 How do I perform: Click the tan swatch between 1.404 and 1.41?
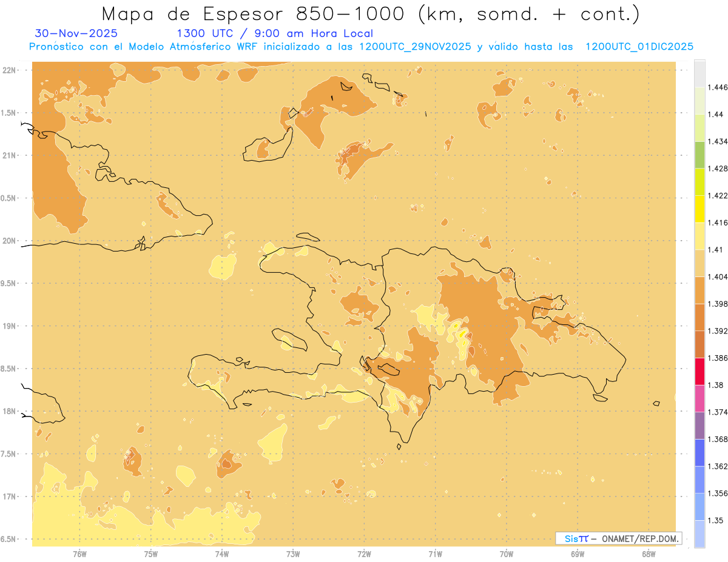[699, 263]
